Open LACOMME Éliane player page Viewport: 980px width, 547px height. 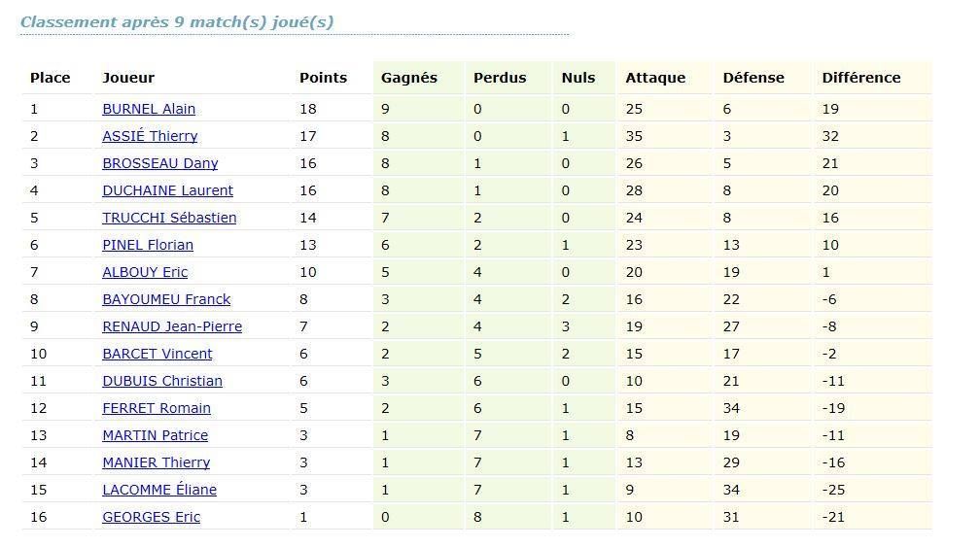tap(159, 490)
